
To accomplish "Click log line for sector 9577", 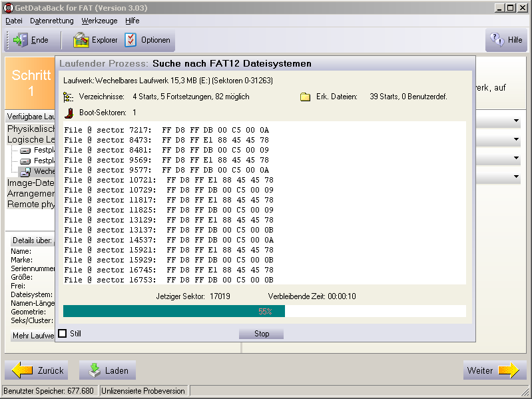I will [166, 170].
